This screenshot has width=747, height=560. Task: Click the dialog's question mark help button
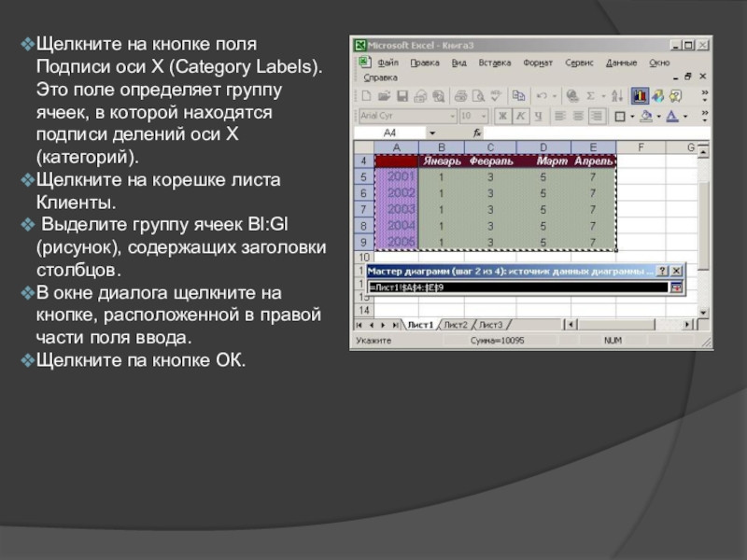tap(662, 271)
